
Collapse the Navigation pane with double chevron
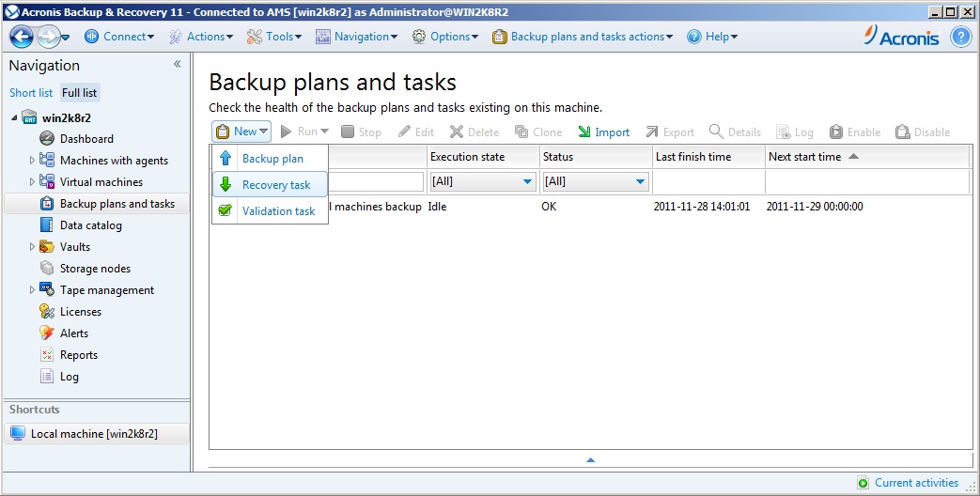[x=177, y=64]
